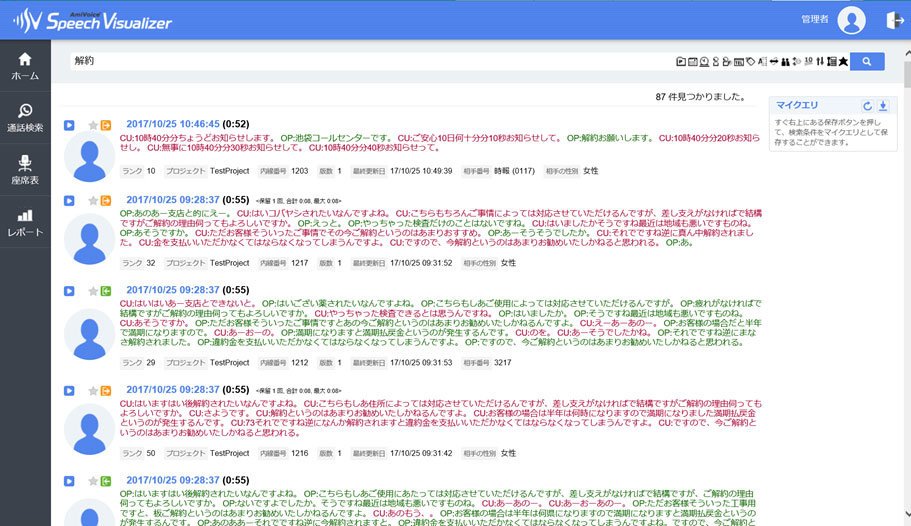Play the call with ランク 32
The image size is (911, 526).
[x=69, y=201]
